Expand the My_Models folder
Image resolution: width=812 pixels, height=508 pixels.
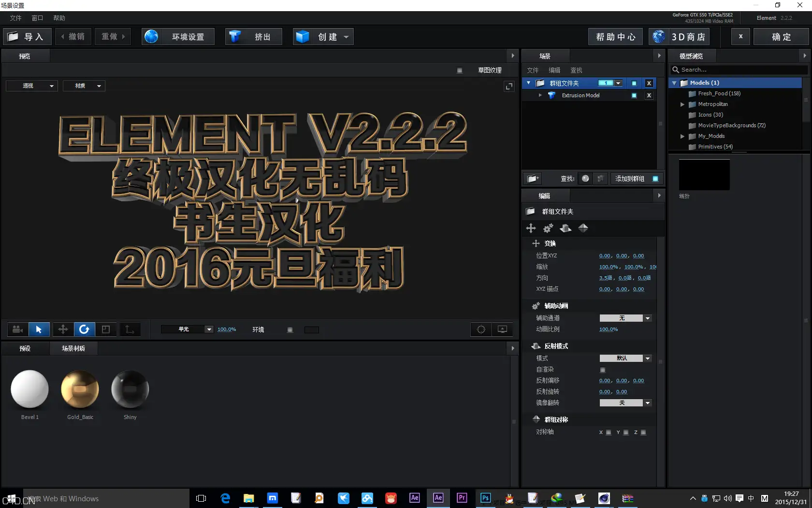click(x=682, y=136)
